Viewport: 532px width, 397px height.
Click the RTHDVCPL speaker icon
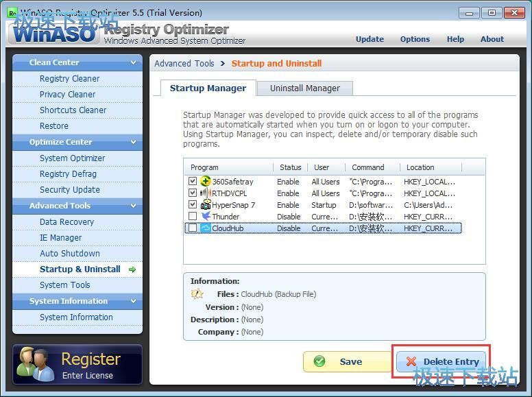point(205,193)
